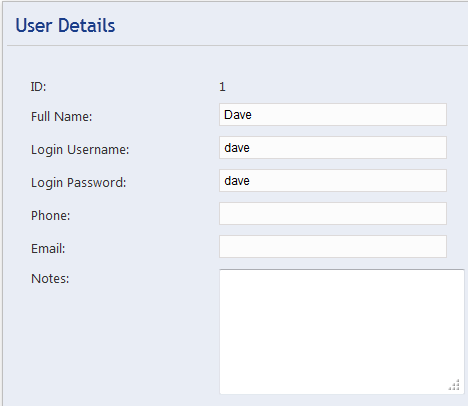The height and width of the screenshot is (406, 468).
Task: Click the Notes box resize grip
Action: [454, 385]
